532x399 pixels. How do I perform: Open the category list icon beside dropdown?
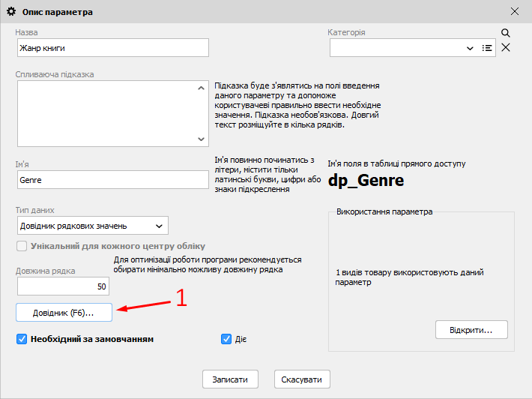[x=487, y=48]
